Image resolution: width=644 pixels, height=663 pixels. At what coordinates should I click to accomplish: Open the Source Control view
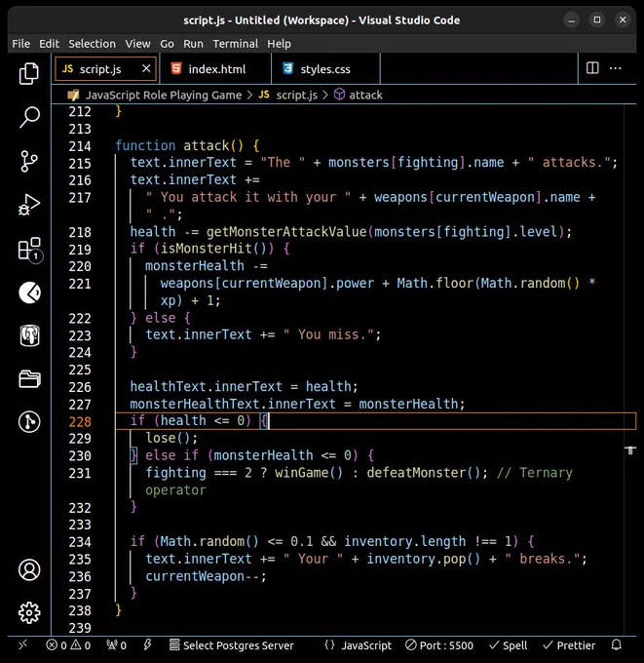[28, 161]
